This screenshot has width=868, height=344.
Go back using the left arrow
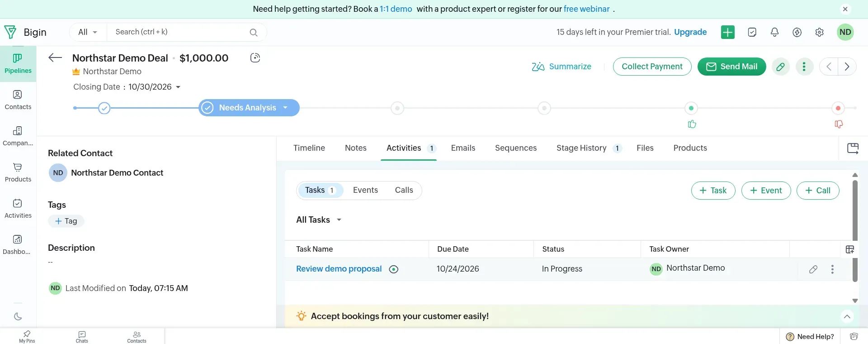click(55, 57)
